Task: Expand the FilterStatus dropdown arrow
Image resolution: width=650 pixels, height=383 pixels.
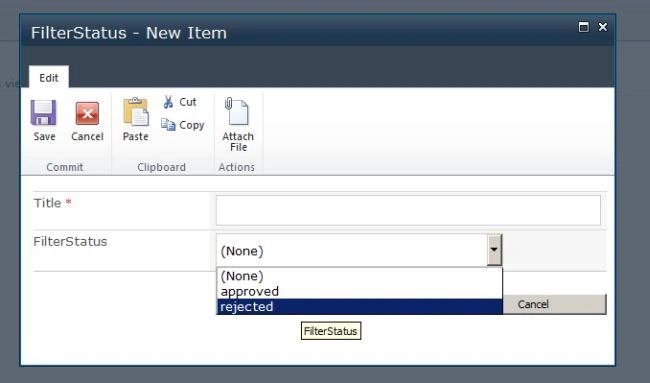Action: [x=494, y=250]
